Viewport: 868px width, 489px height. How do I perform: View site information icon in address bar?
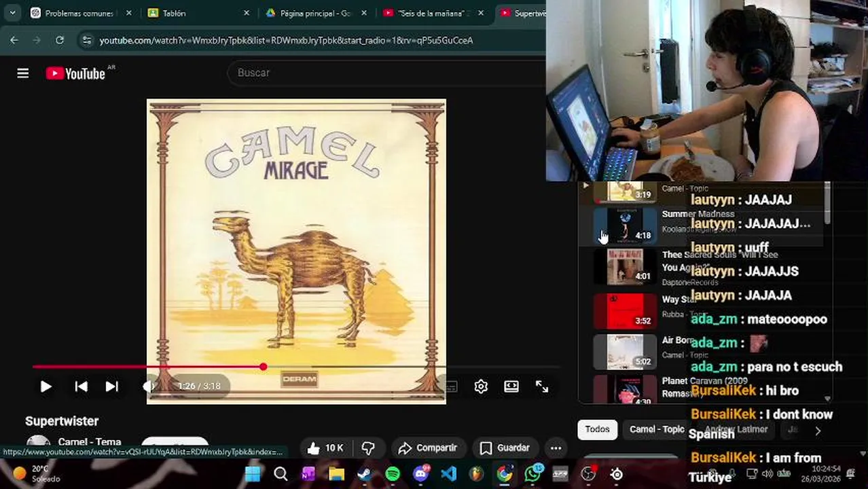coord(86,40)
